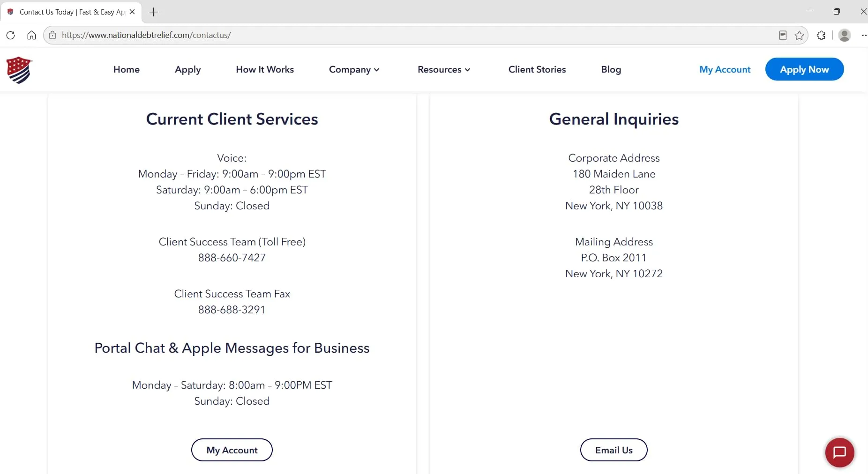
Task: Click Monday - Saturday chat hours line
Action: (x=232, y=385)
